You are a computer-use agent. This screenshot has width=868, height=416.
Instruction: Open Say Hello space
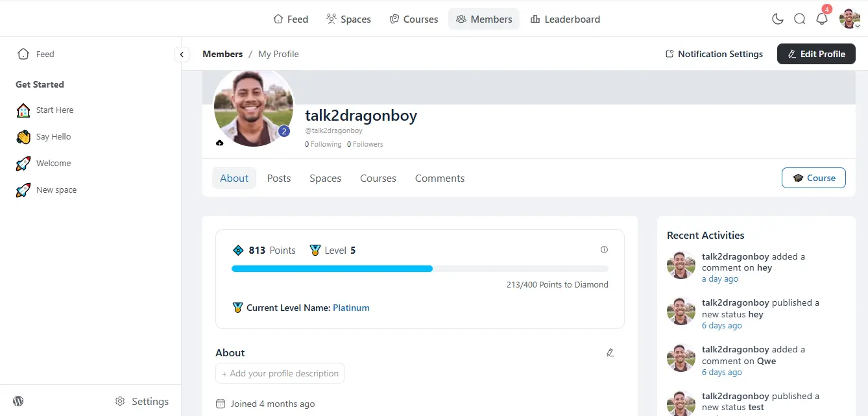tap(43, 137)
